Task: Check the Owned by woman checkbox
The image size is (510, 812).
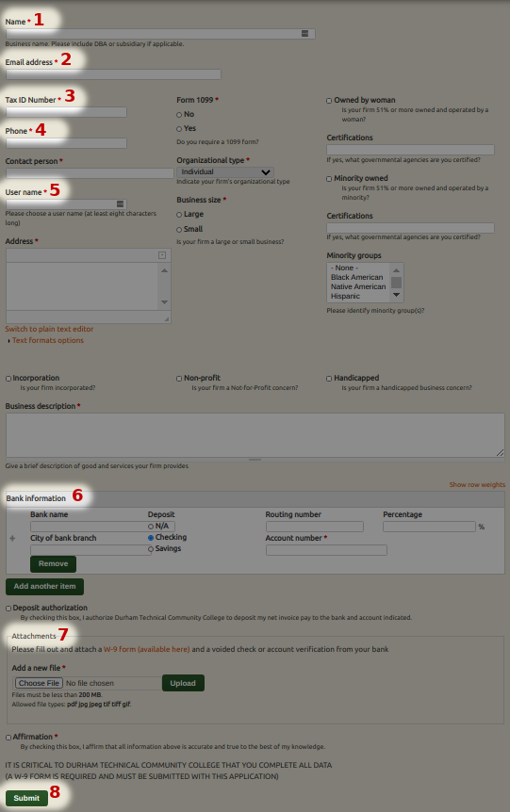Action: pos(329,101)
